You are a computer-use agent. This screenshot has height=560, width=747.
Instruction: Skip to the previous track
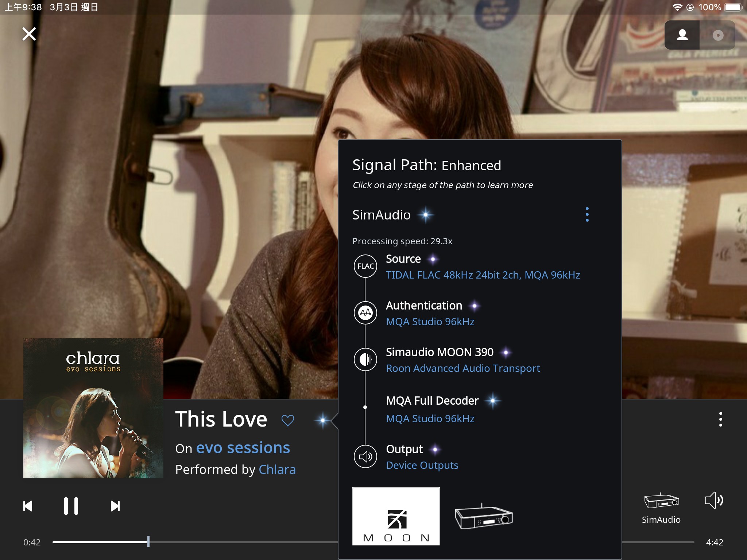[x=28, y=506]
